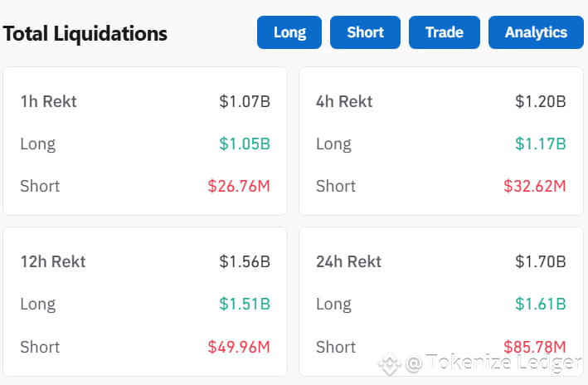Click the 24h Rekt card title
This screenshot has height=385, width=588.
349,261
